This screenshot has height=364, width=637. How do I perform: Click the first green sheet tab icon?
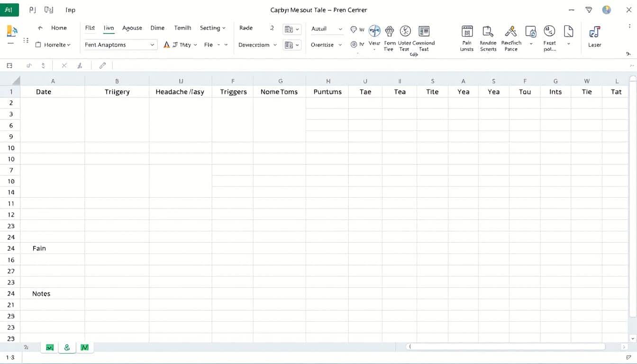[50, 347]
